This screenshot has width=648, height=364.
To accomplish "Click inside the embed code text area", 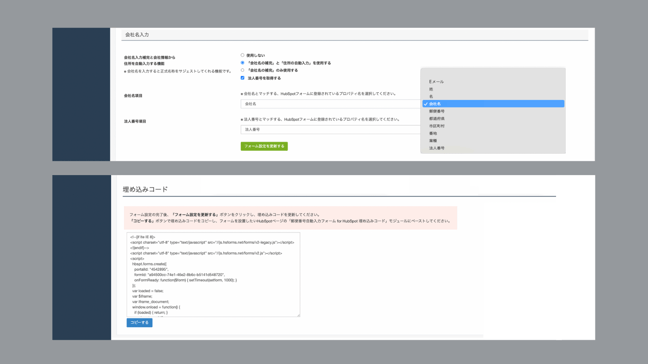I will point(213,275).
